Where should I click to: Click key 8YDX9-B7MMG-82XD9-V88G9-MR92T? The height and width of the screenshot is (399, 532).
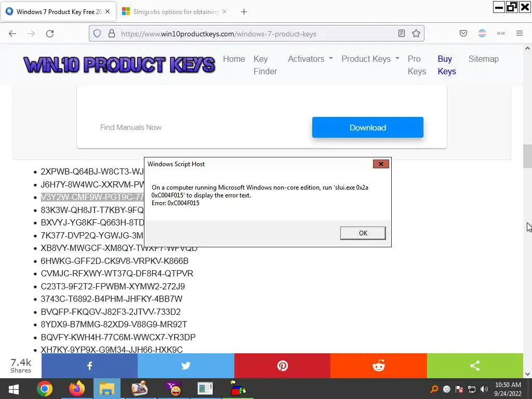click(114, 324)
